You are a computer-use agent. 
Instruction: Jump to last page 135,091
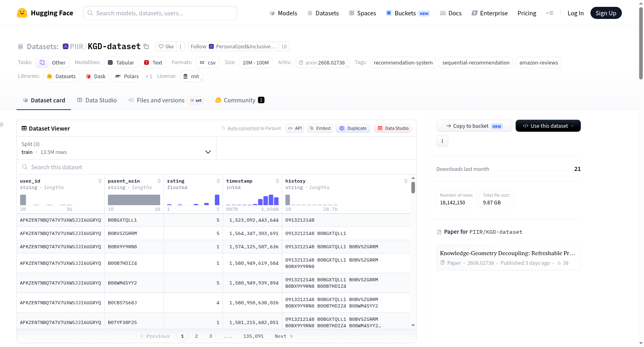click(x=254, y=336)
